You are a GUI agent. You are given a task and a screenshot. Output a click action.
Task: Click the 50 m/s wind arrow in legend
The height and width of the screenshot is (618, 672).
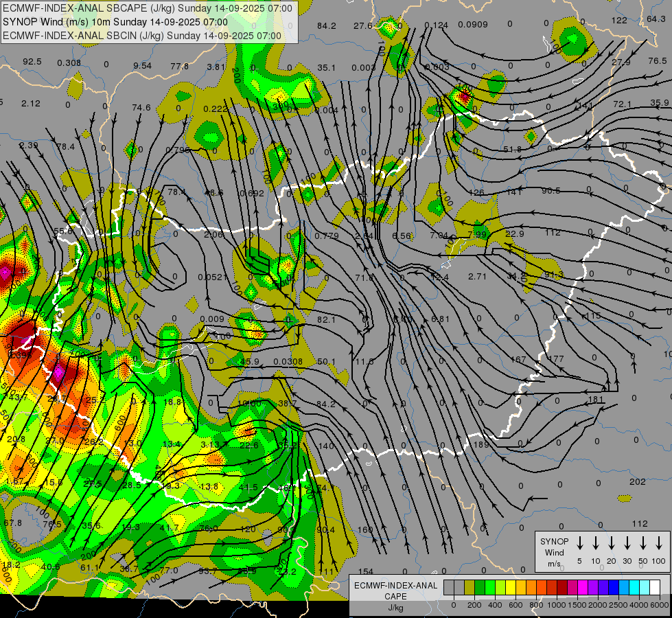click(x=643, y=543)
